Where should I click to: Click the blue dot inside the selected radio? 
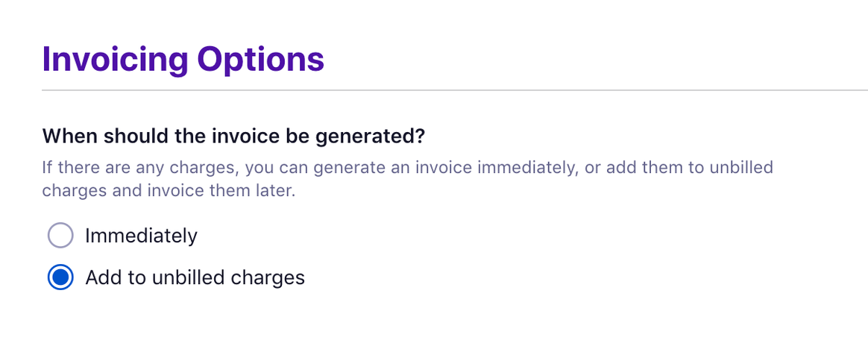(60, 277)
